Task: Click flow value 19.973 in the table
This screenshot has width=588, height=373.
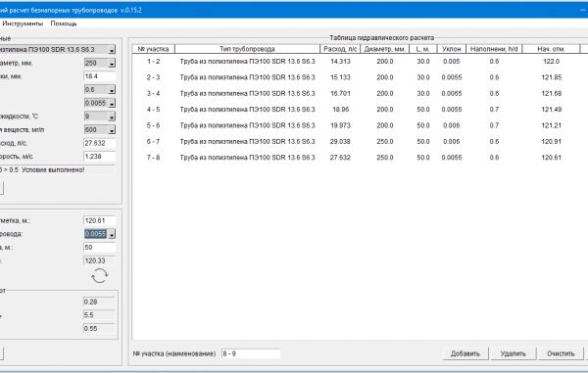Action: coord(340,125)
